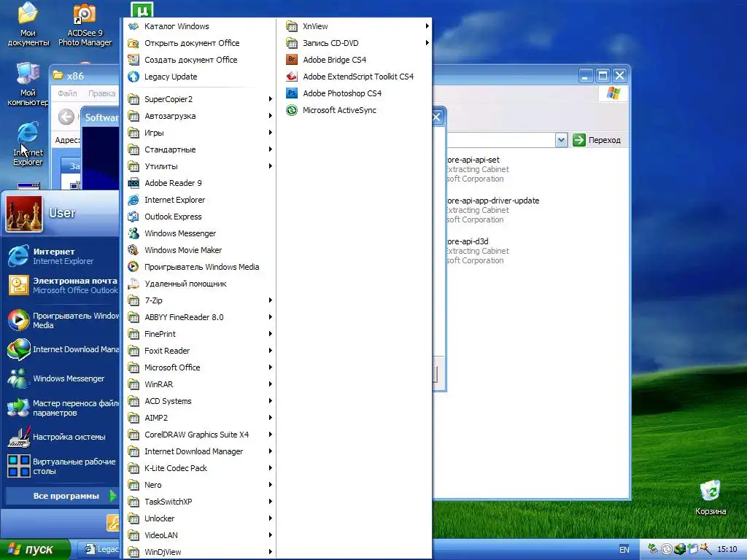747x560 pixels.
Task: Open Виртуальные рабочие столы
Action: (62, 466)
